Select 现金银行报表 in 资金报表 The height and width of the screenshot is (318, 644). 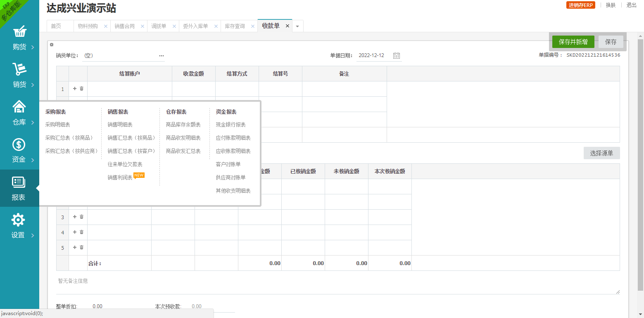[231, 124]
